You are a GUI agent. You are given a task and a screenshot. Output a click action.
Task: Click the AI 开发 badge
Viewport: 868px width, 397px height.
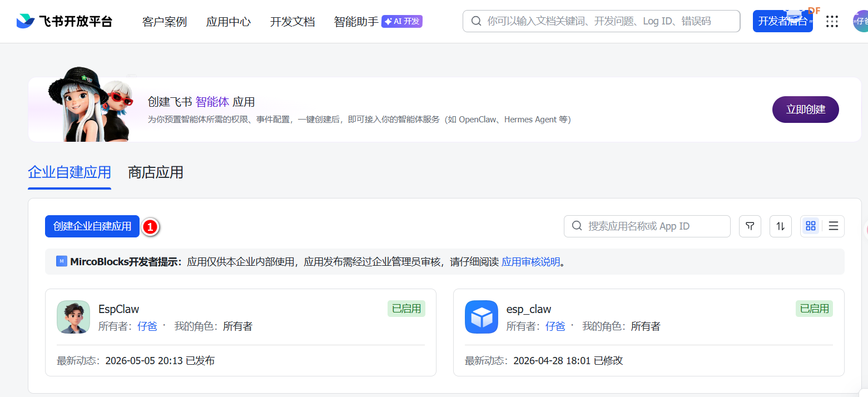402,21
